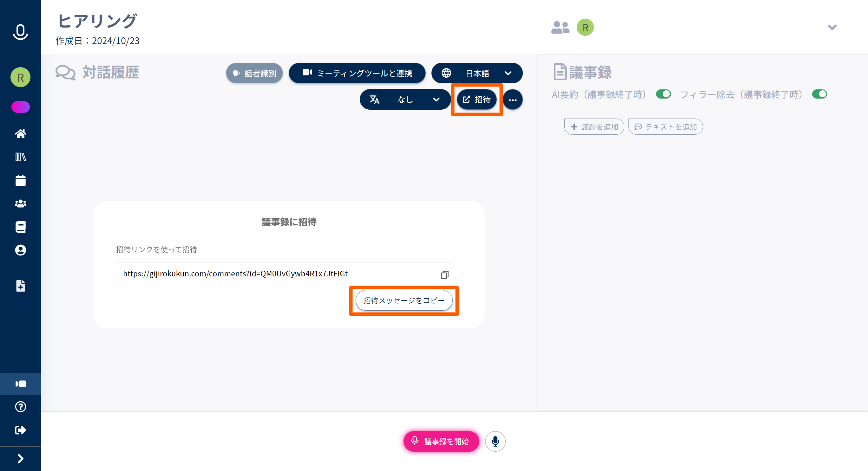
Task: Open the library books icon in sidebar
Action: 21,157
